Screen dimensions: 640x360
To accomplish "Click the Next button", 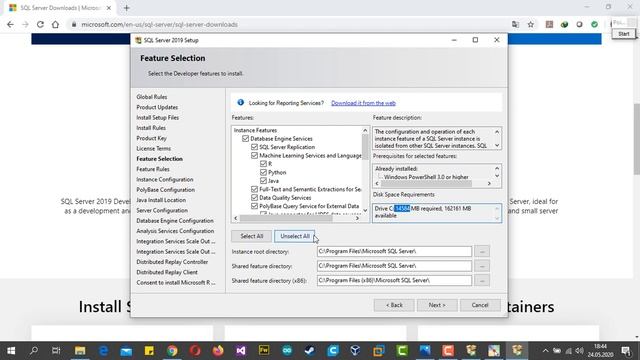I will pyautogui.click(x=437, y=305).
